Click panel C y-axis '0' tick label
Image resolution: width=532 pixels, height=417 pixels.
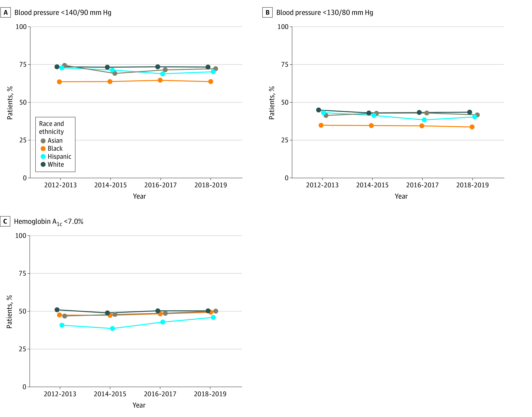(24, 387)
